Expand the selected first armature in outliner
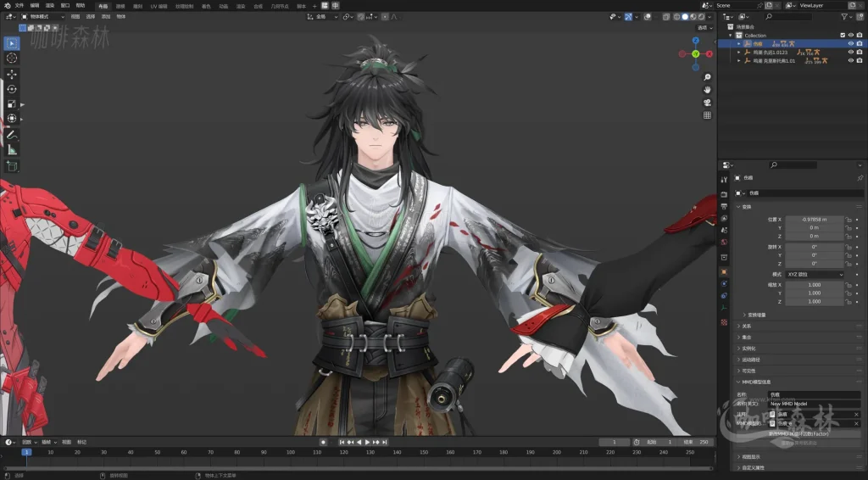The height and width of the screenshot is (480, 868). [738, 44]
